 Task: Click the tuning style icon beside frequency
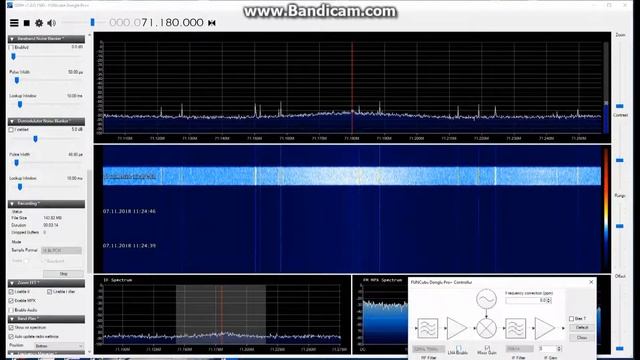click(x=212, y=23)
